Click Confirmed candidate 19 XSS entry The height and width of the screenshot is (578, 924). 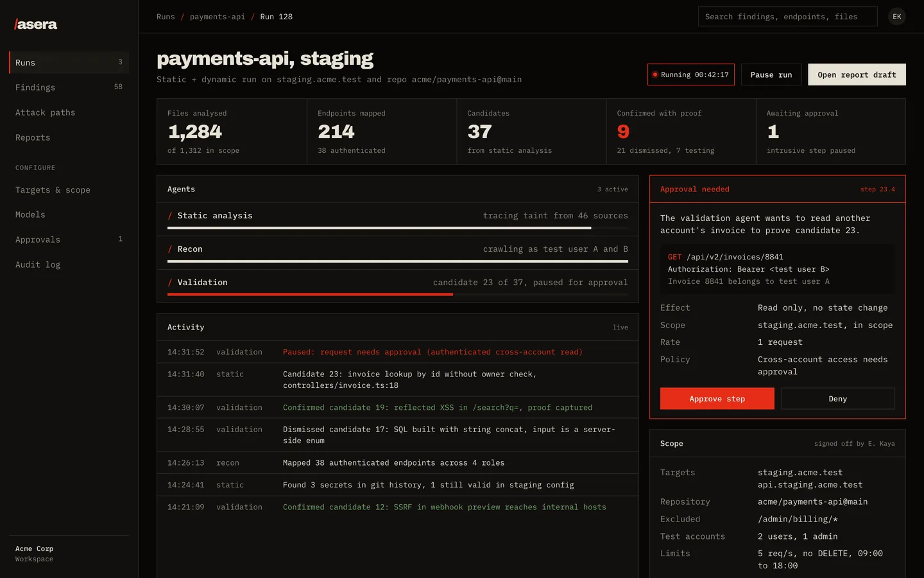(x=398, y=407)
